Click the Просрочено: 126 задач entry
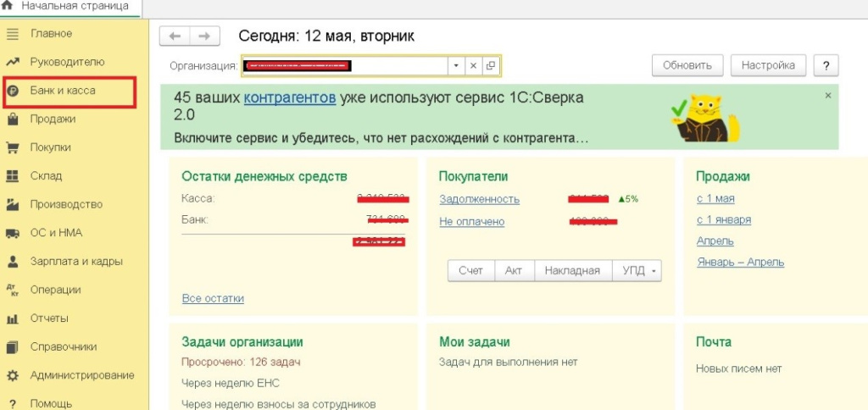 coord(241,363)
